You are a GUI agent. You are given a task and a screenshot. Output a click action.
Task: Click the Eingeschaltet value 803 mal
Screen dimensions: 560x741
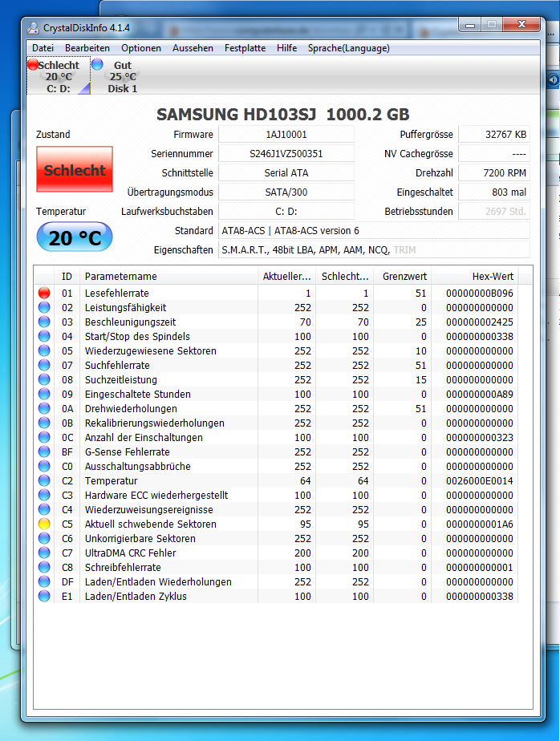click(x=494, y=192)
